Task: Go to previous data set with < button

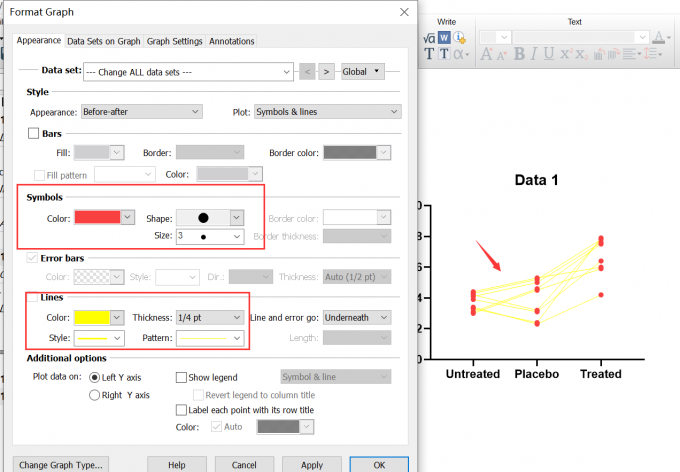Action: click(x=307, y=72)
